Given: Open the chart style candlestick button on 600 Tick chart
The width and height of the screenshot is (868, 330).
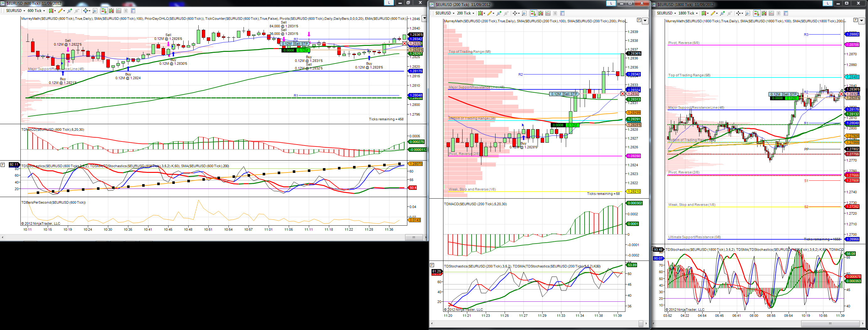Looking at the screenshot, I should 51,11.
